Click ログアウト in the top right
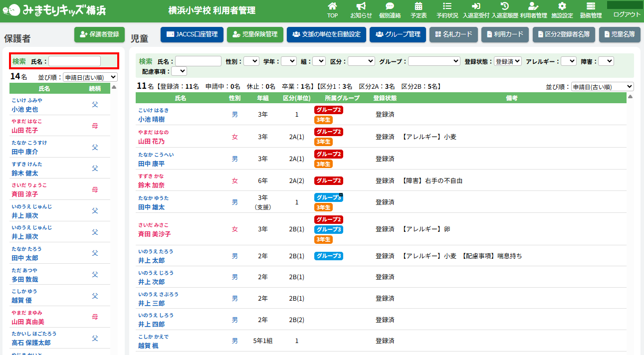 (627, 14)
